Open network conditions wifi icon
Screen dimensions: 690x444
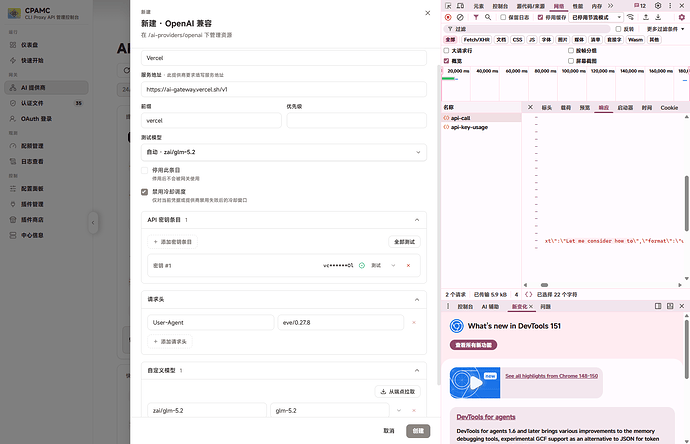[x=631, y=17]
